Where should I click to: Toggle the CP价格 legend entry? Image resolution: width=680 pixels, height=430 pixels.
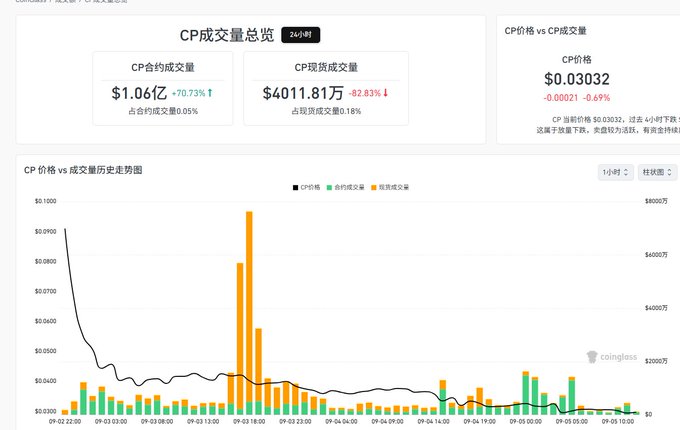coord(306,187)
